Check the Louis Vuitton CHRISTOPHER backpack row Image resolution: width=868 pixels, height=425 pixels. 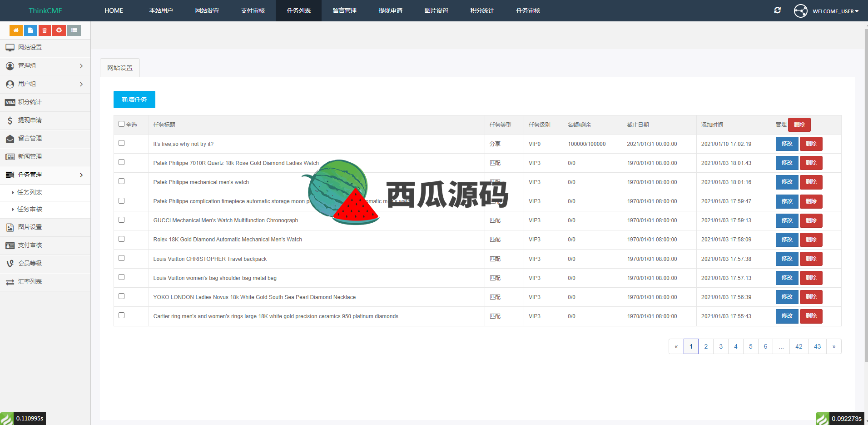pyautogui.click(x=121, y=258)
